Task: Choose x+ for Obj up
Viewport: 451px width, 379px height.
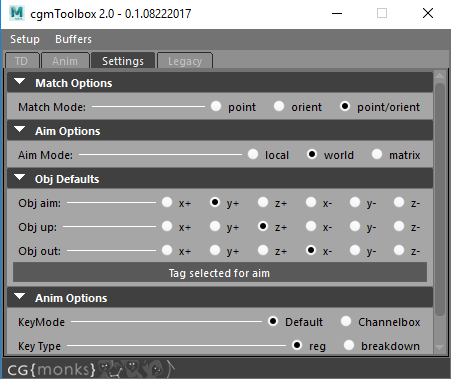Action: pyautogui.click(x=167, y=226)
